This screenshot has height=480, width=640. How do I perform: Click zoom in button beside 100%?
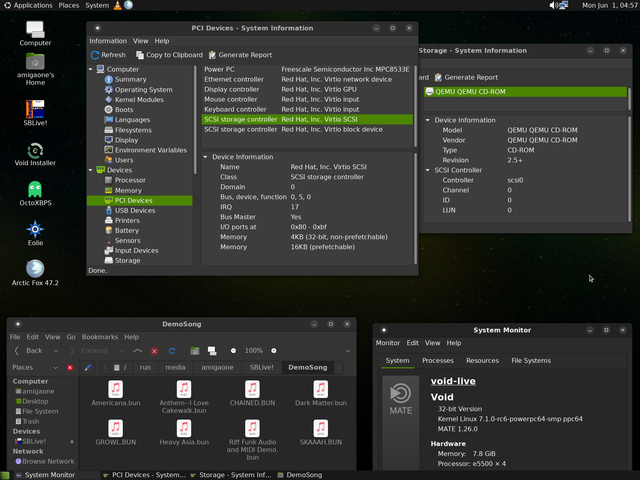point(273,351)
